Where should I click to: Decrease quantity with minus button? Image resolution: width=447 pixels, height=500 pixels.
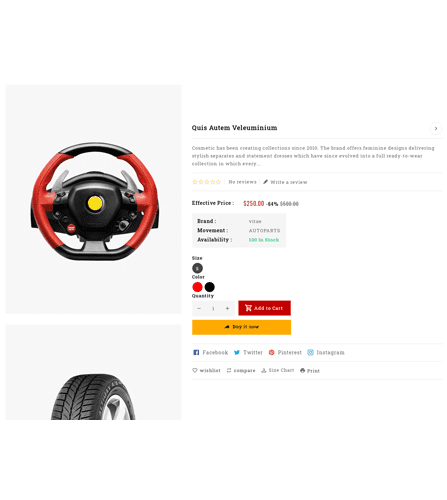click(x=199, y=308)
